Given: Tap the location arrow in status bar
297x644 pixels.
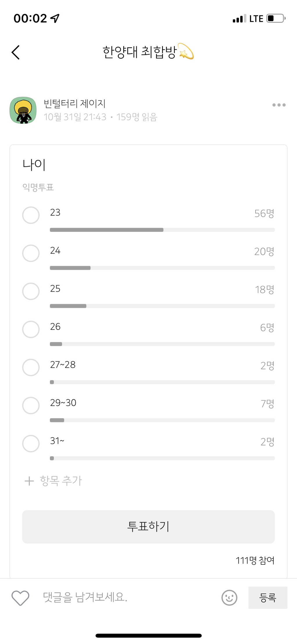Looking at the screenshot, I should tap(55, 19).
